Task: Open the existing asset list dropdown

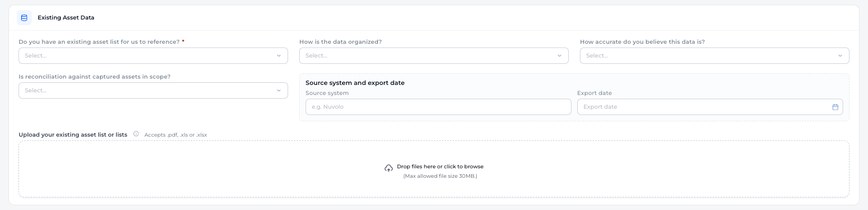Action: [x=153, y=55]
